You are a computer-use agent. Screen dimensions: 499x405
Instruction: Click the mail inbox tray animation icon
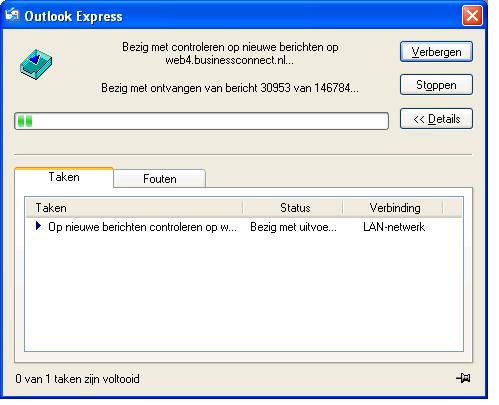point(36,64)
